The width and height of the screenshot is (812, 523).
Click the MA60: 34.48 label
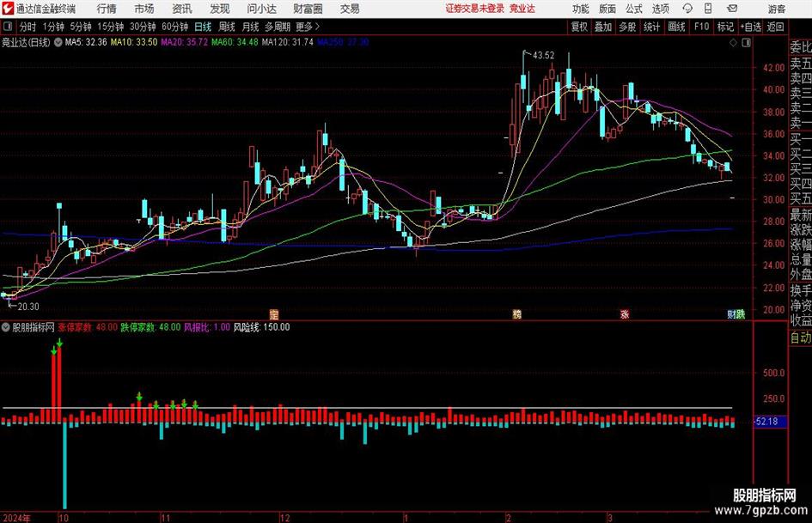(235, 42)
